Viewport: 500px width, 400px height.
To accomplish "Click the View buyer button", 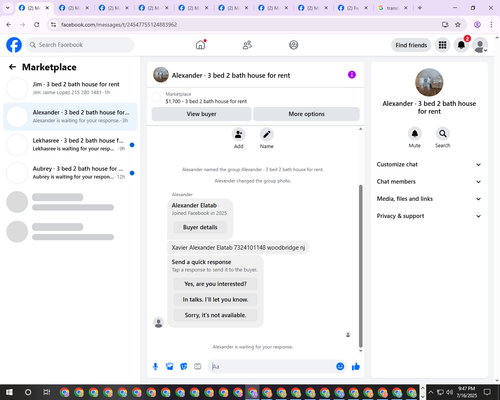I will (201, 114).
